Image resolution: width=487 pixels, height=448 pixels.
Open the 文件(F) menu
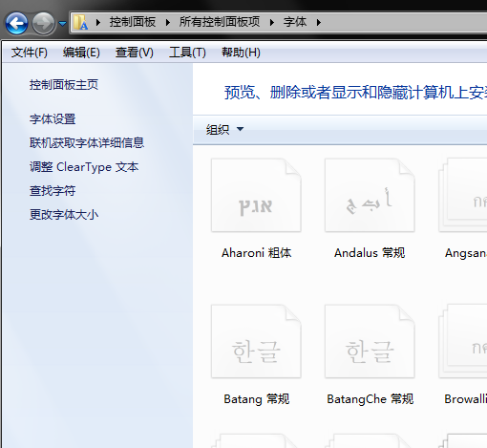30,53
